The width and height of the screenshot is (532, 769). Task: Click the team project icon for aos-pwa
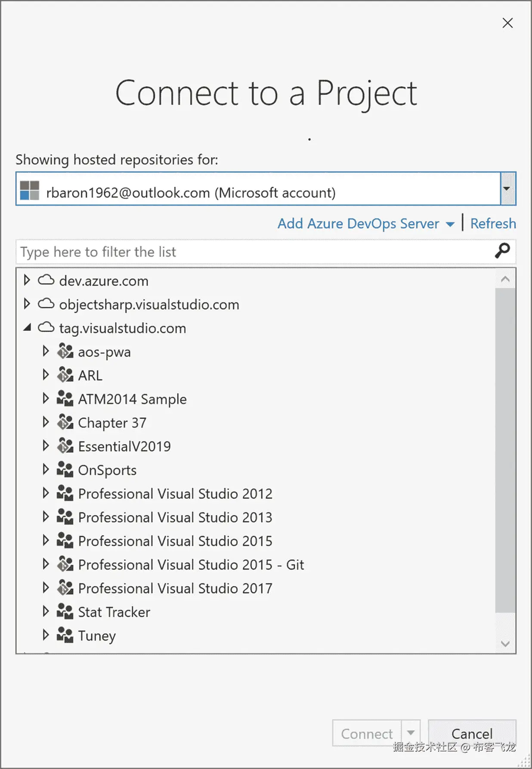[65, 352]
